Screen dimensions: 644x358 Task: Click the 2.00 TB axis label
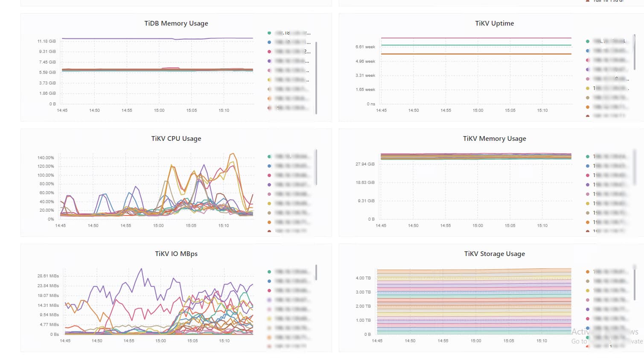(x=363, y=306)
